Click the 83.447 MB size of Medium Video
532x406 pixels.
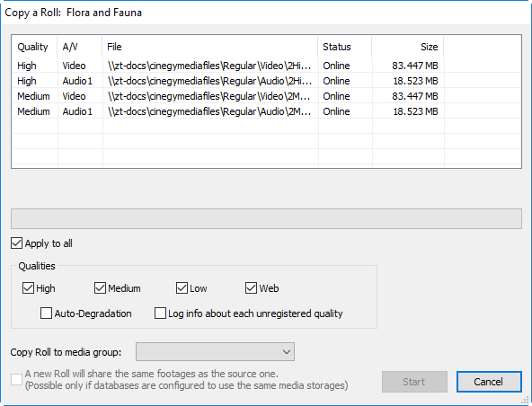pyautogui.click(x=415, y=96)
